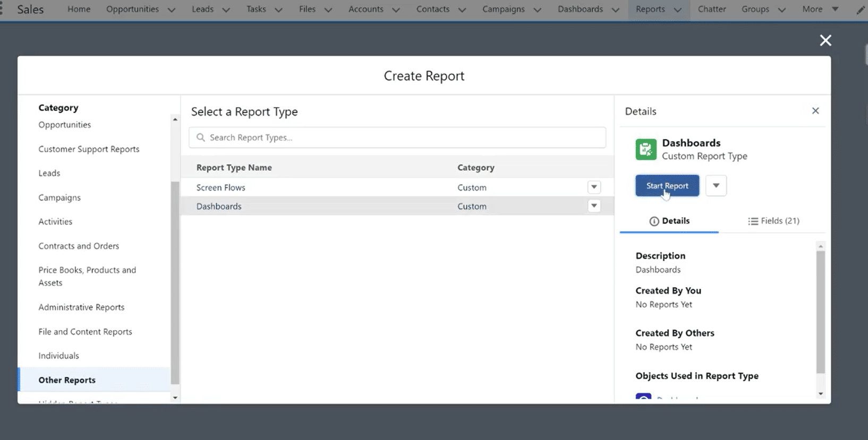Expand the Opportunities nav dropdown chevron
Viewport: 868px width, 440px height.
(x=171, y=10)
